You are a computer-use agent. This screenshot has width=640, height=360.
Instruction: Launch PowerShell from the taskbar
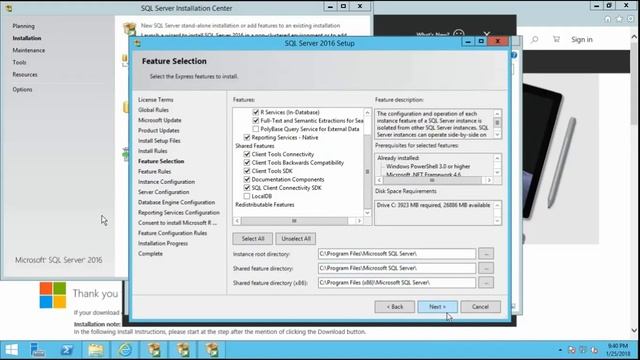[67, 350]
